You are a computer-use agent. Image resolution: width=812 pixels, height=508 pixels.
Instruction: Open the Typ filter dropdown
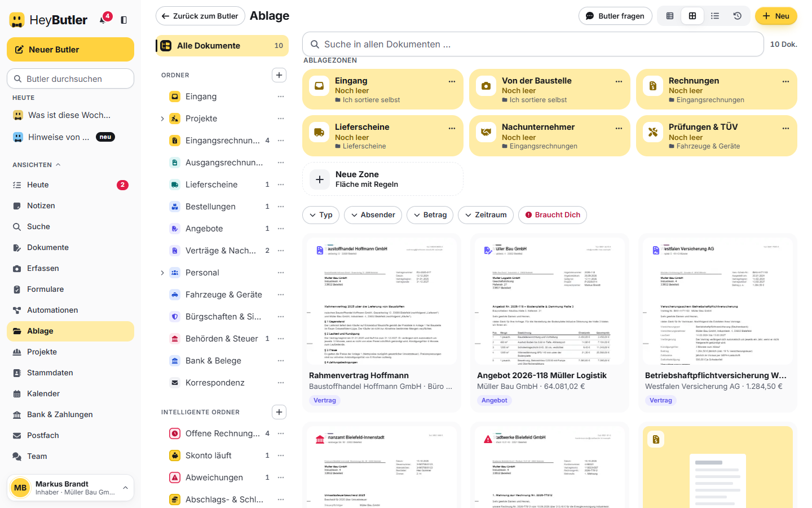click(x=321, y=215)
